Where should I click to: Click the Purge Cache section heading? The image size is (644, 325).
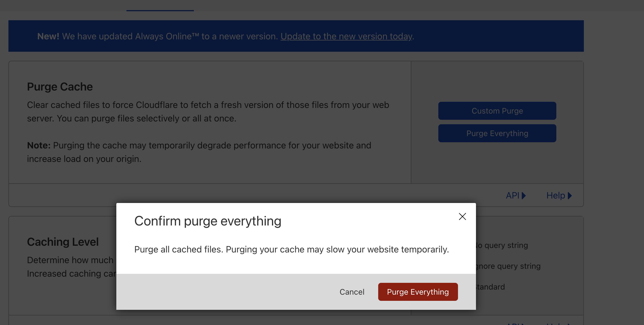click(60, 87)
